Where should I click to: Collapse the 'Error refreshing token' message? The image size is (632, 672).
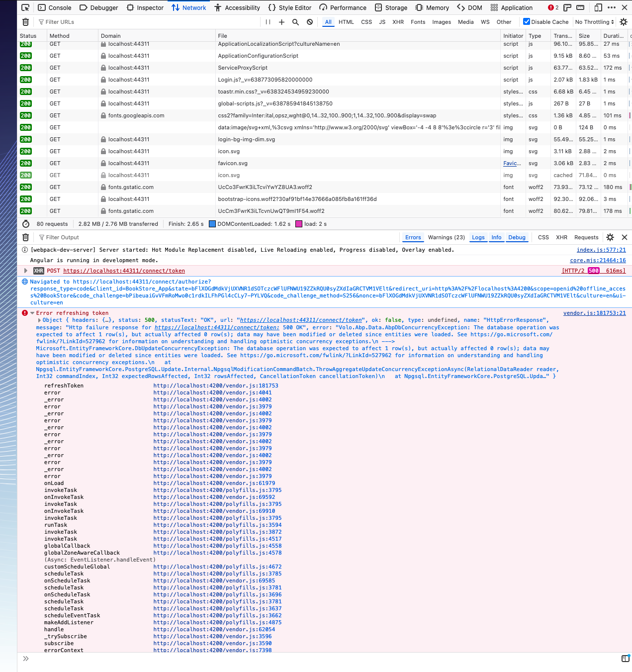[x=32, y=313]
